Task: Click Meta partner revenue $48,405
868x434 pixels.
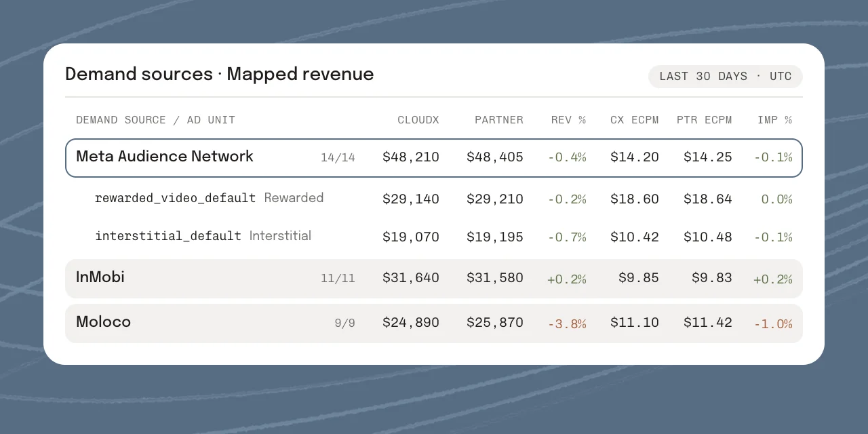Action: click(495, 157)
